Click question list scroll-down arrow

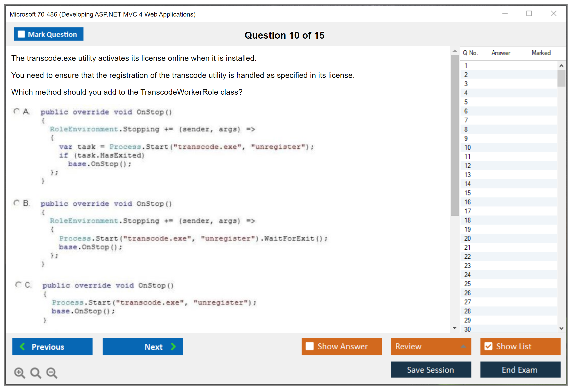(x=561, y=328)
